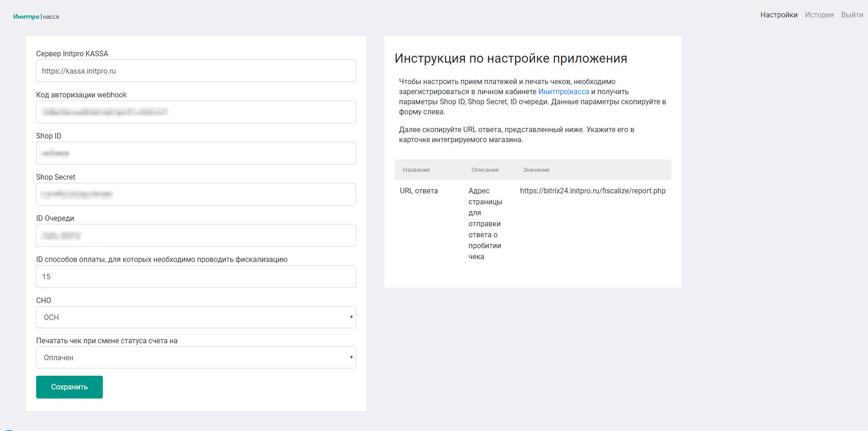
Task: Select the Shop ID input field
Action: [x=196, y=153]
